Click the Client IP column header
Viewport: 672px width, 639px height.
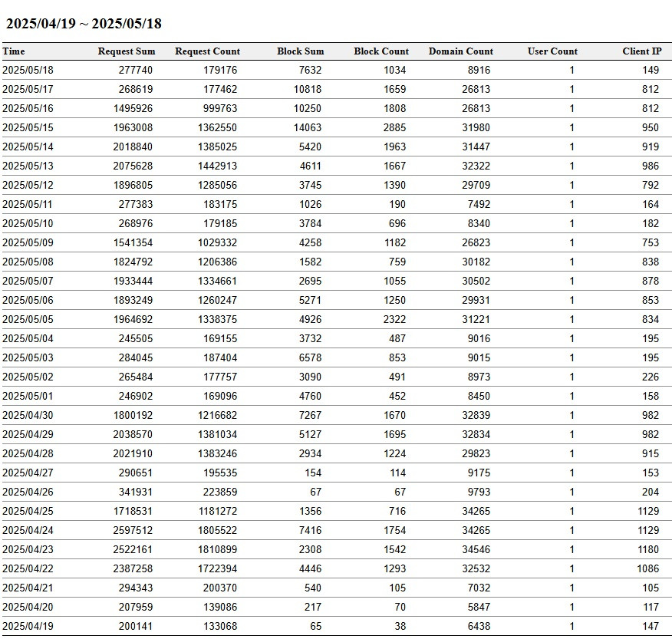tap(641, 51)
